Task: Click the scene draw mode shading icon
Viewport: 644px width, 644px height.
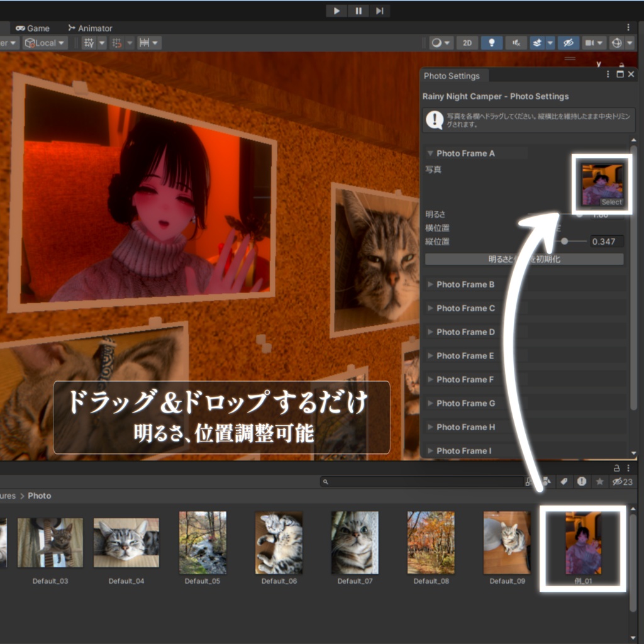Action: 437,43
